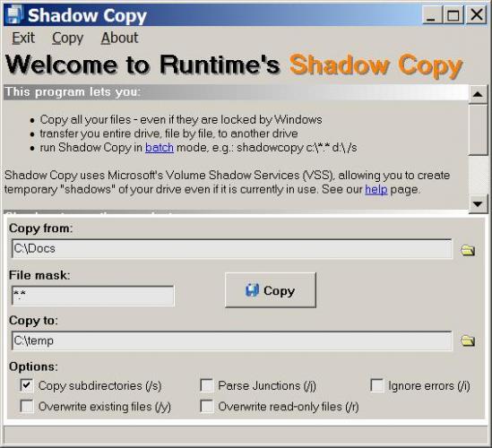Click the 'Copy to:' label
This screenshot has height=448, width=492.
33,321
